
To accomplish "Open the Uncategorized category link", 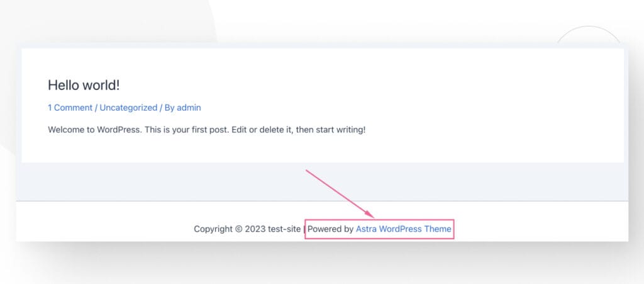I will point(128,108).
